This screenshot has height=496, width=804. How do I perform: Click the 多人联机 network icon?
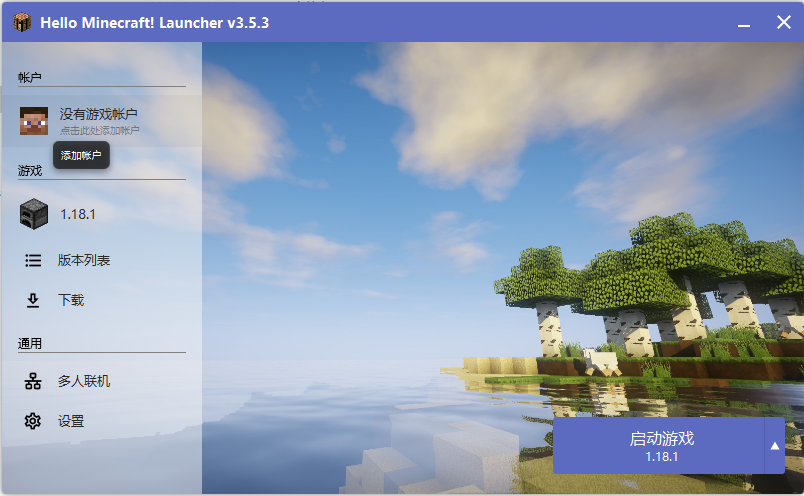coord(33,381)
